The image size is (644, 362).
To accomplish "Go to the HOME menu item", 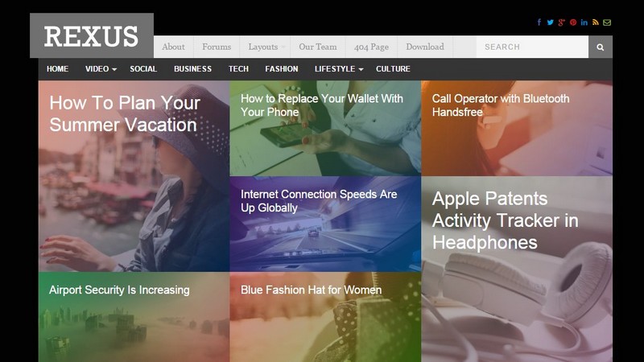I will click(x=57, y=69).
